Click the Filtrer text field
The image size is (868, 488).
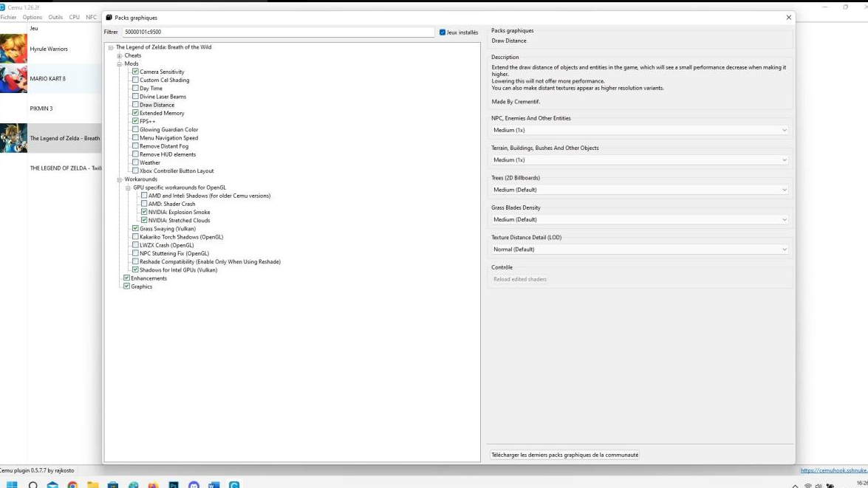pos(278,32)
